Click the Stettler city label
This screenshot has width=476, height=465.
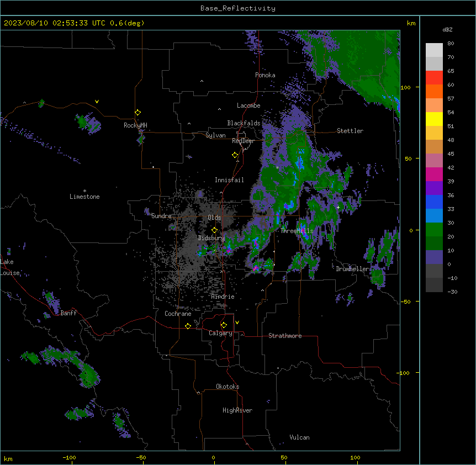tap(350, 131)
